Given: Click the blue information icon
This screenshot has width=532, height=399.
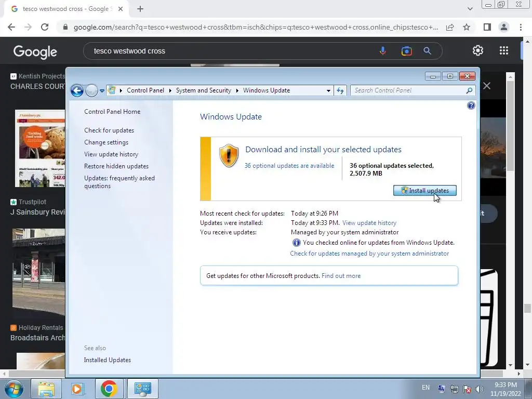Looking at the screenshot, I should 296,243.
